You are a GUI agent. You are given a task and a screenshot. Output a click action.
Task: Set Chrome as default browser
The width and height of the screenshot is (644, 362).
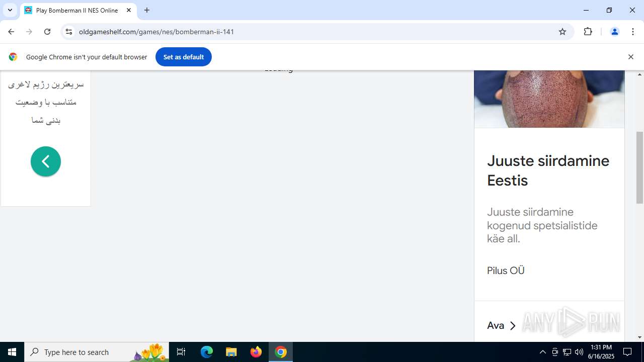coord(184,57)
